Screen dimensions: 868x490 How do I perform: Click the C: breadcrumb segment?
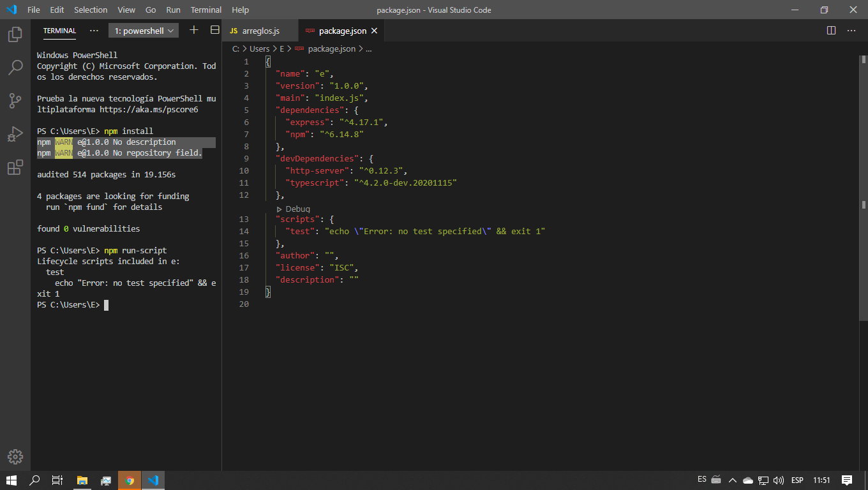pyautogui.click(x=236, y=48)
